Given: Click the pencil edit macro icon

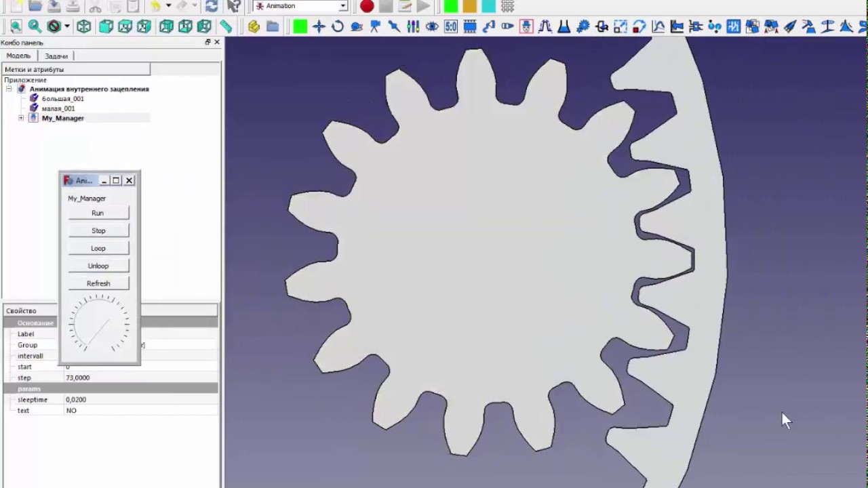Looking at the screenshot, I should tap(405, 6).
